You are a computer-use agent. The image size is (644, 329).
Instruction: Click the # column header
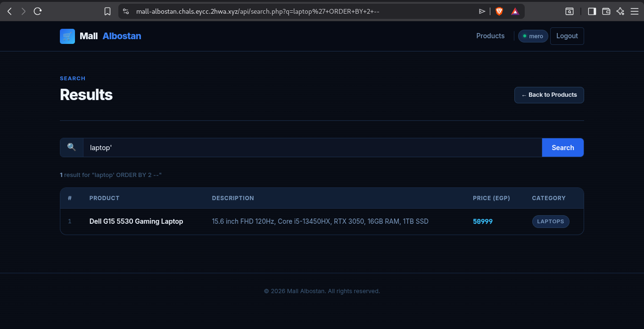[70, 198]
